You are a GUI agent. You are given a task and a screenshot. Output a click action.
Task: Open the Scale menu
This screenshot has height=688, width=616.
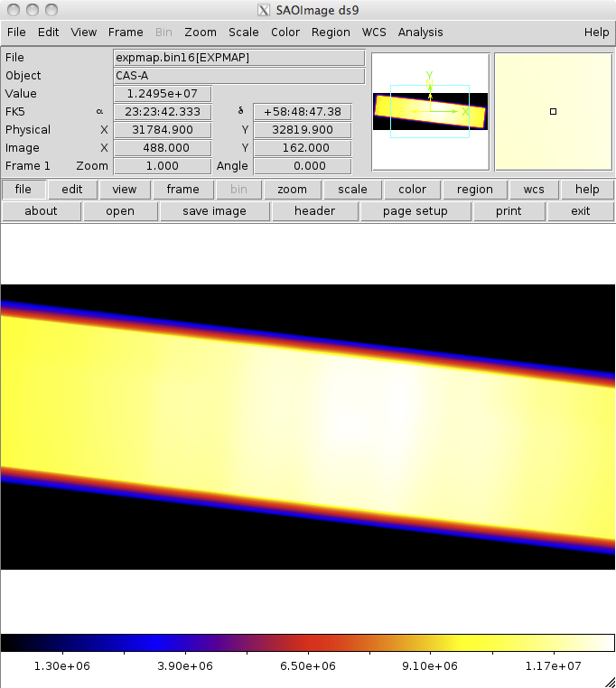click(x=244, y=32)
